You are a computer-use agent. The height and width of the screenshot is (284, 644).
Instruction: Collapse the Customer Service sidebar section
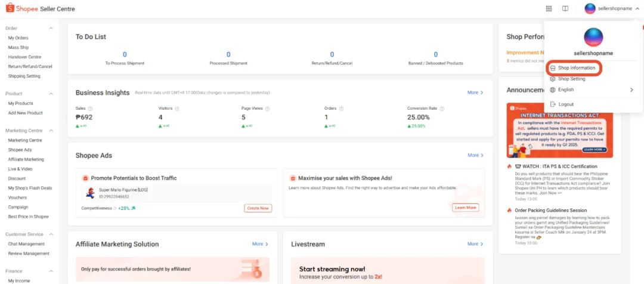pyautogui.click(x=51, y=234)
